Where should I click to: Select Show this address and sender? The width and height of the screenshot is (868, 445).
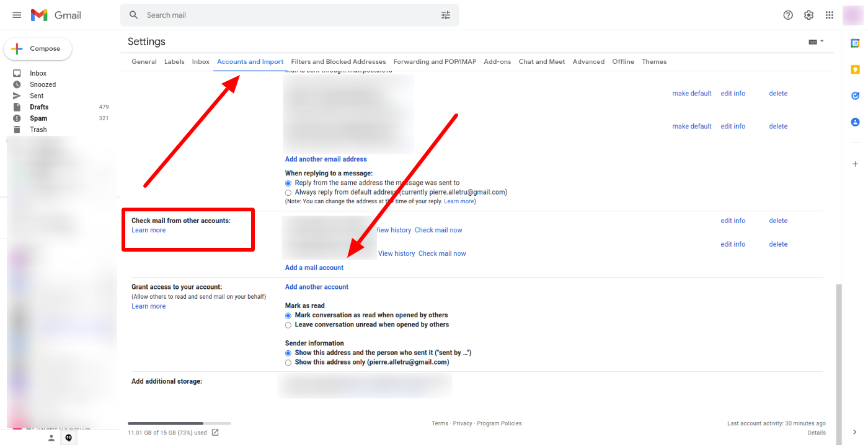coord(288,353)
